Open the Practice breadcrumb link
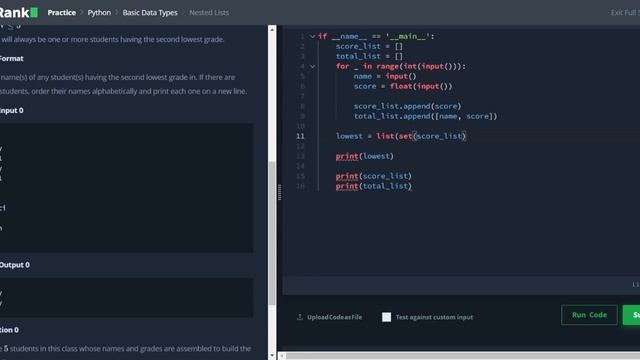640x360 pixels. [x=62, y=13]
